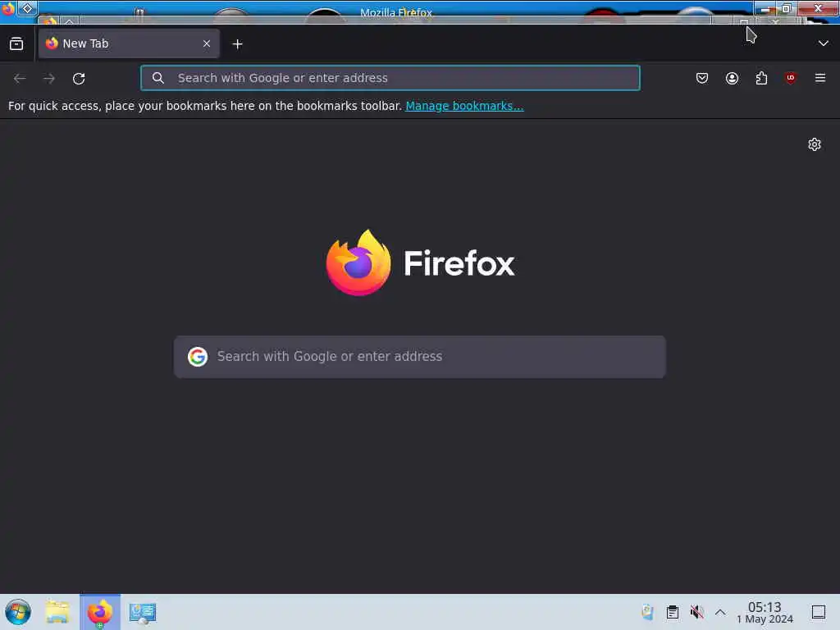Open a new tab with plus button
Viewport: 840px width, 630px height.
click(237, 44)
